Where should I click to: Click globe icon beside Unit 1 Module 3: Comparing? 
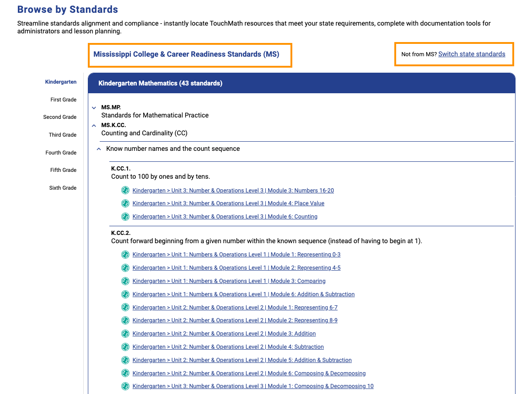[125, 281]
